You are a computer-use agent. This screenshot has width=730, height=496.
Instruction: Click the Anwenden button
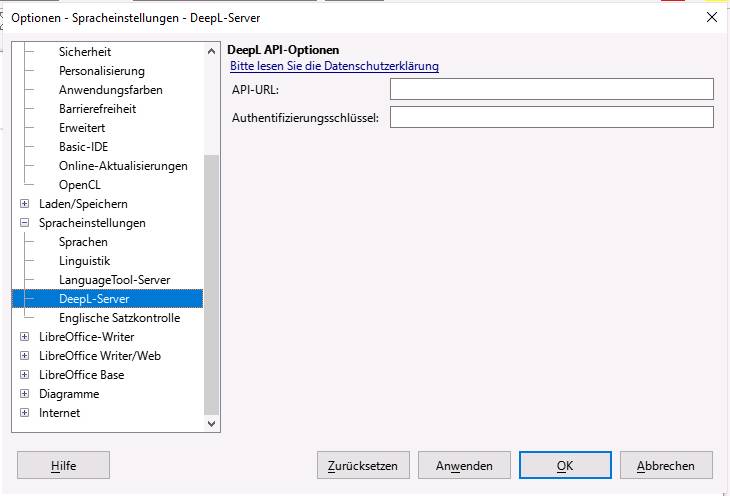[464, 465]
